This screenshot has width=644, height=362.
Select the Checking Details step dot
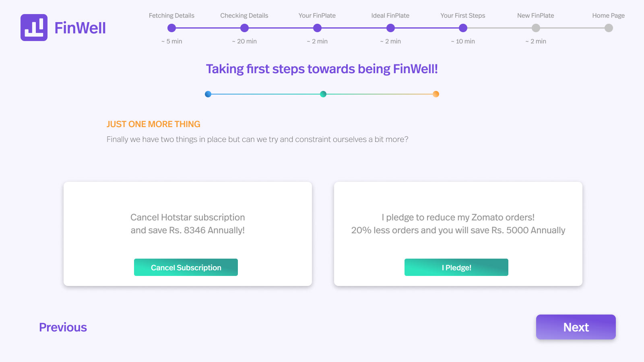tap(244, 28)
